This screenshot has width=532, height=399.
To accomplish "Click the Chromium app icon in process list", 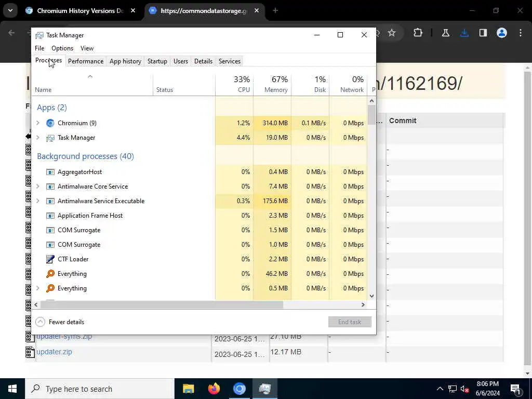I will click(x=50, y=123).
